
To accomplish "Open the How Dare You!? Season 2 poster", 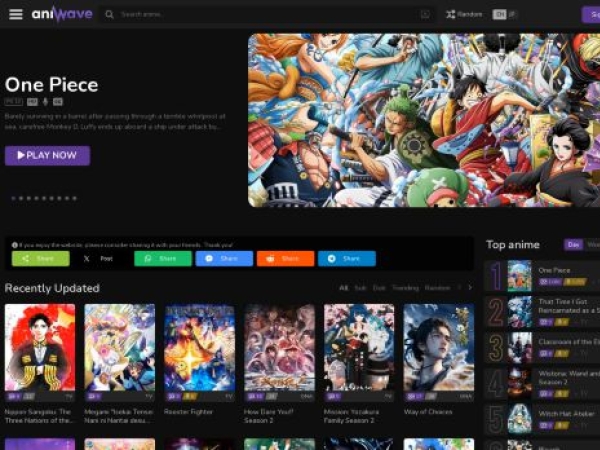I will click(279, 347).
